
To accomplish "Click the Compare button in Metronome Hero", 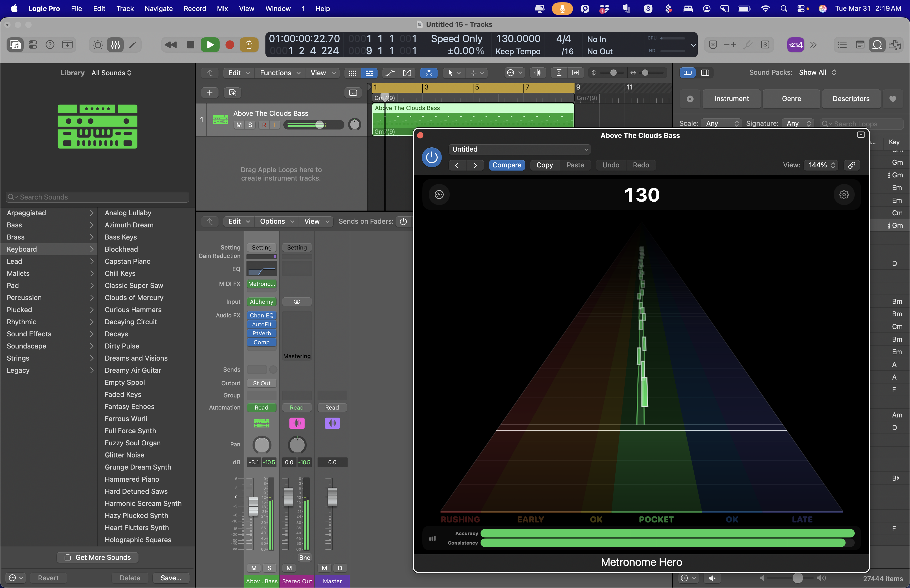I will 507,165.
